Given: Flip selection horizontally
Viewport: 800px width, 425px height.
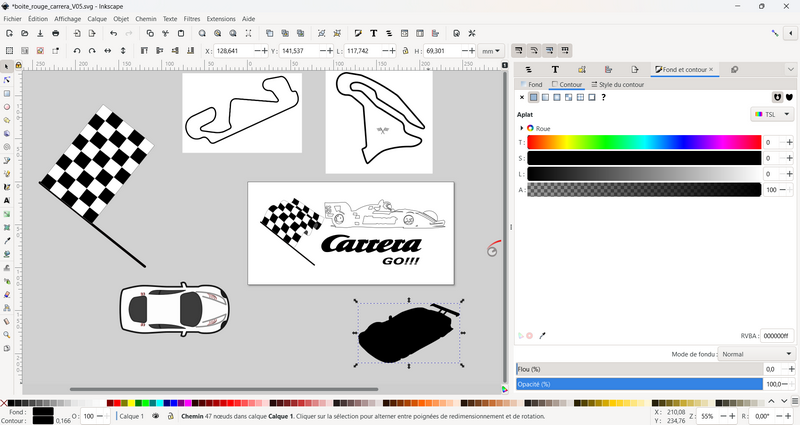Looking at the screenshot, I should point(108,51).
